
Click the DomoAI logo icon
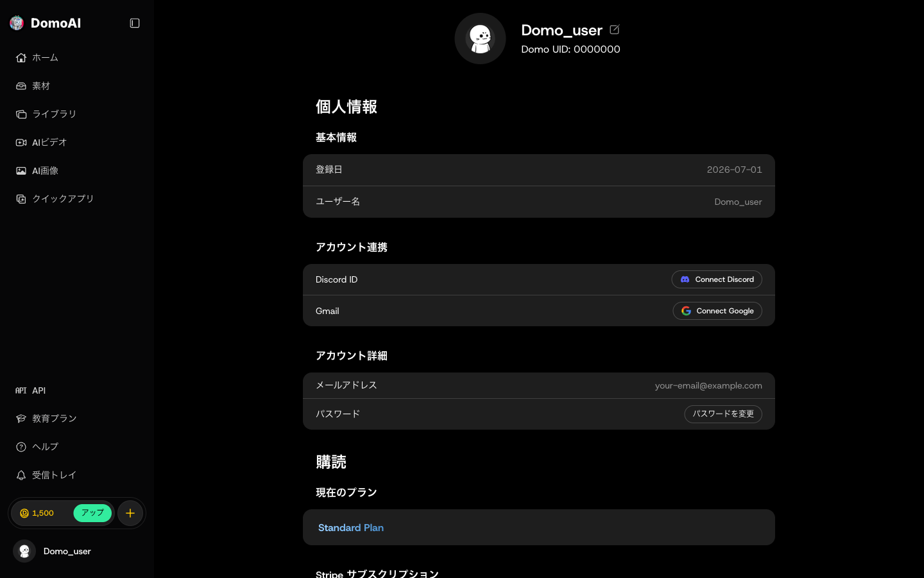click(17, 23)
